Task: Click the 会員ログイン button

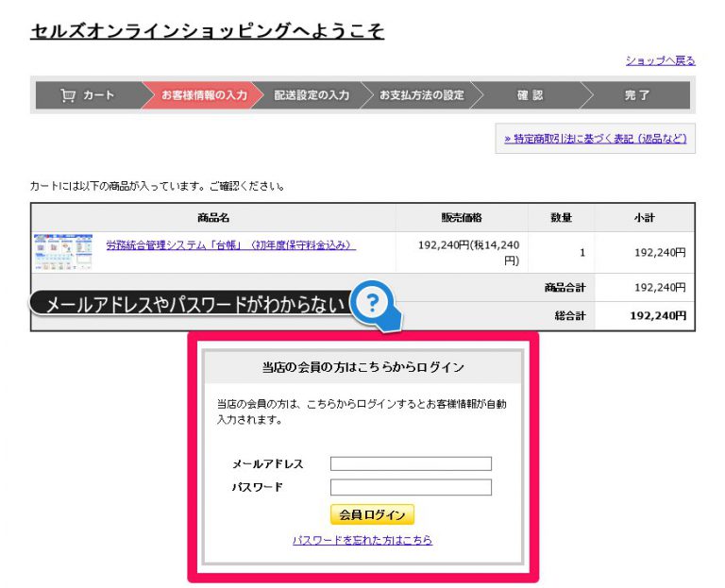Action: pos(372,514)
